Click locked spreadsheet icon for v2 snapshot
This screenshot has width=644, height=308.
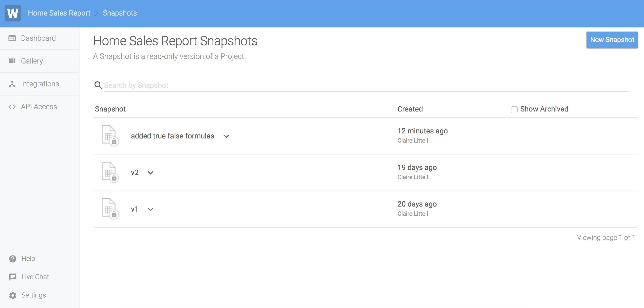[x=110, y=172]
